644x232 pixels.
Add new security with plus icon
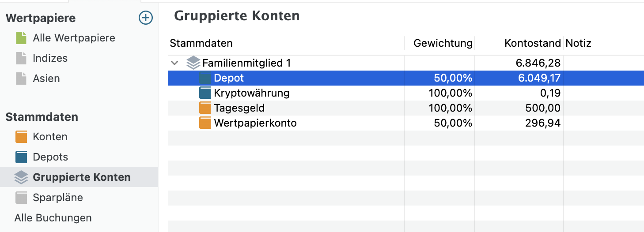coord(146,18)
